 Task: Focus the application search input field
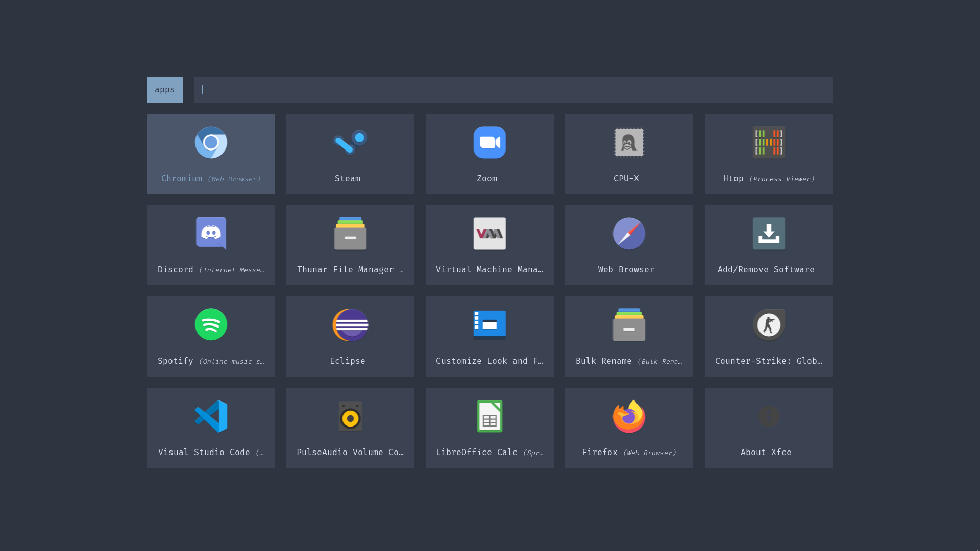click(x=513, y=90)
